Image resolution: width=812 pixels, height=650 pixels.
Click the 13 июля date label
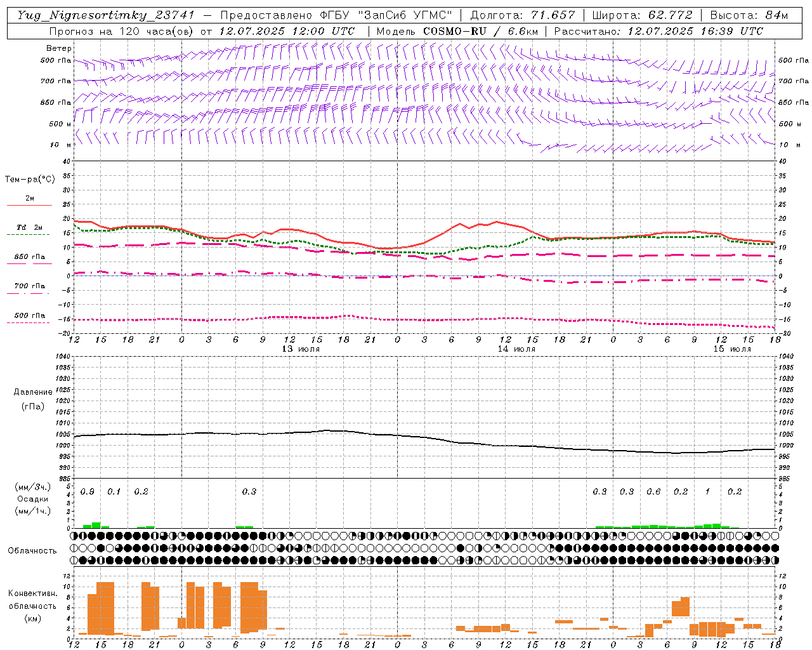pos(301,349)
